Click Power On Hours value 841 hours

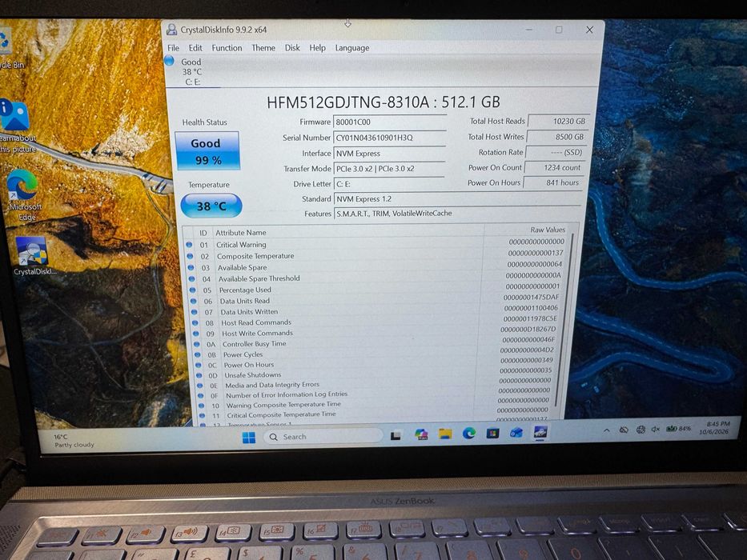(553, 182)
